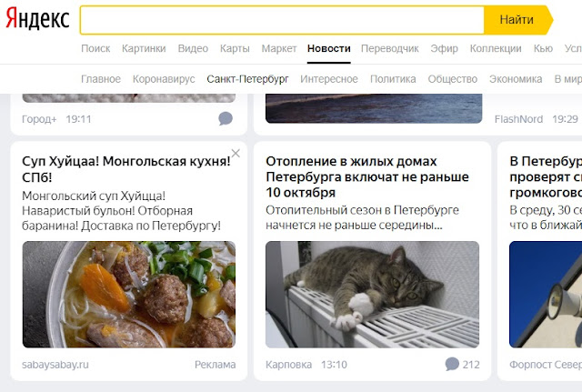Screen dimensions: 582x392
Task: Open the Экономика news section
Action: (516, 79)
